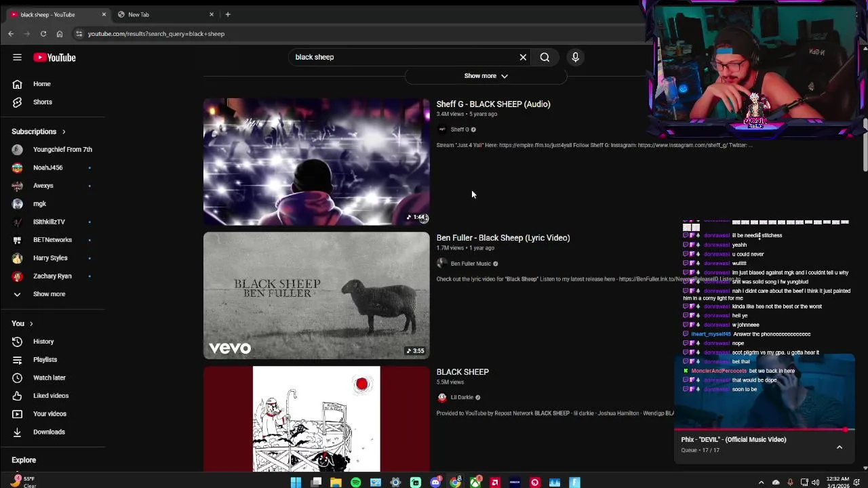
Task: Open new browser tab with plus
Action: click(228, 14)
